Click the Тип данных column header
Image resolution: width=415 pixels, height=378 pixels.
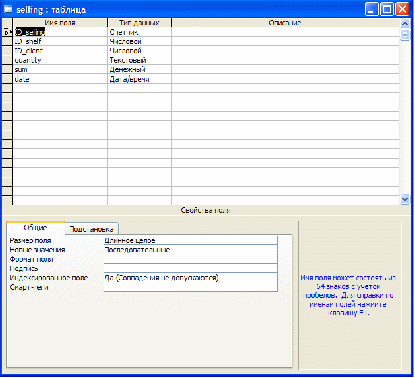139,23
